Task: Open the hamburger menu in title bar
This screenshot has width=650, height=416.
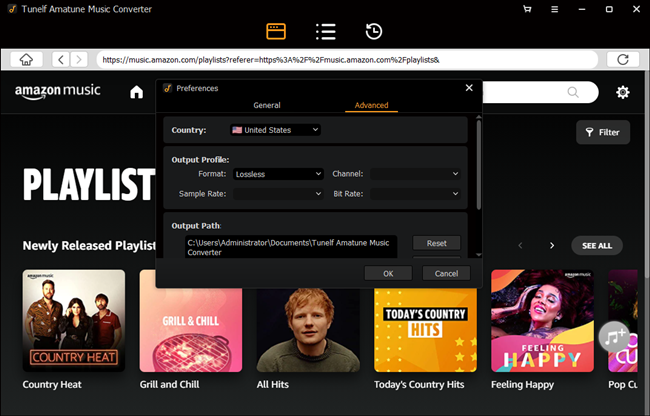Action: click(554, 9)
